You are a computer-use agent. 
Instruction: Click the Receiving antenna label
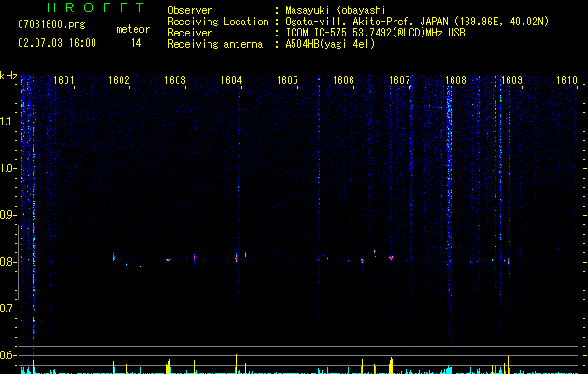tap(215, 44)
